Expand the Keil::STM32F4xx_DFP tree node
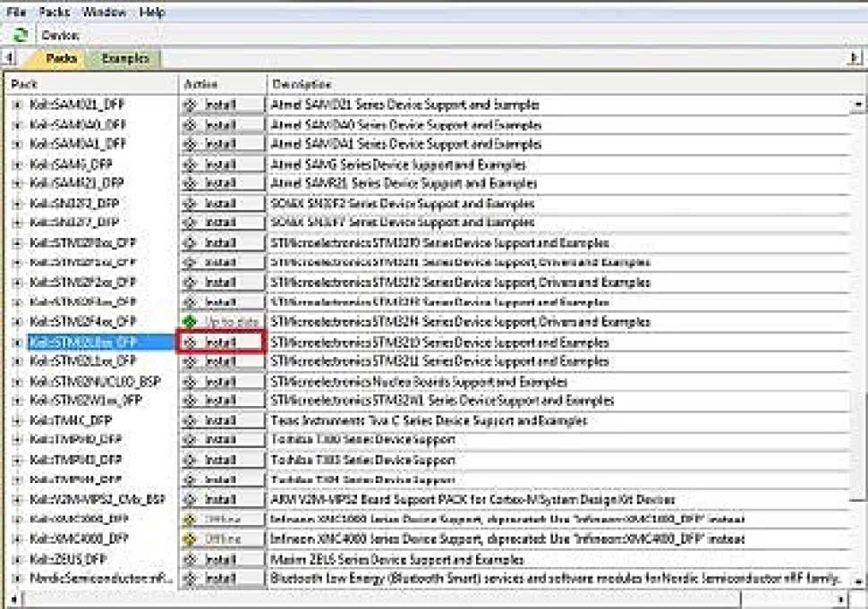 coord(16,321)
